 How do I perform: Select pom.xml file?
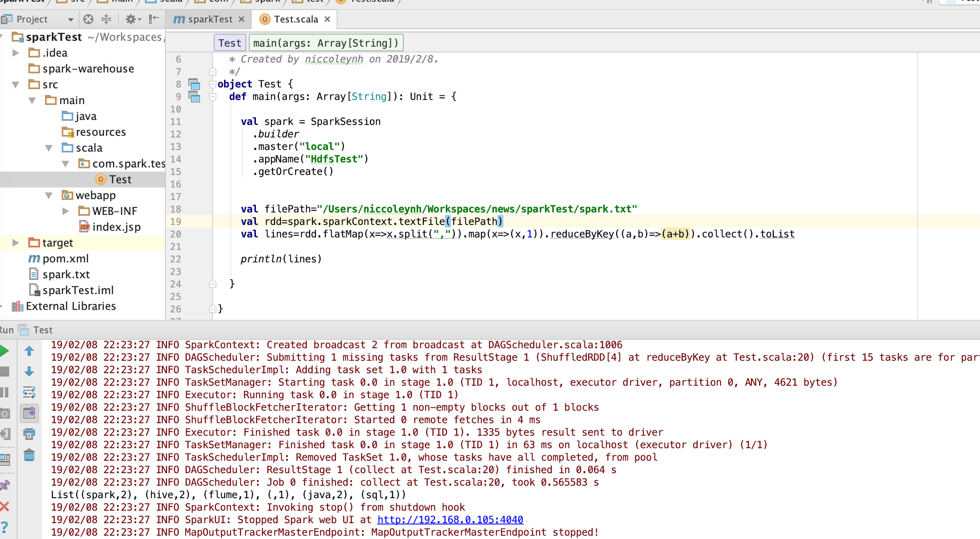58,259
